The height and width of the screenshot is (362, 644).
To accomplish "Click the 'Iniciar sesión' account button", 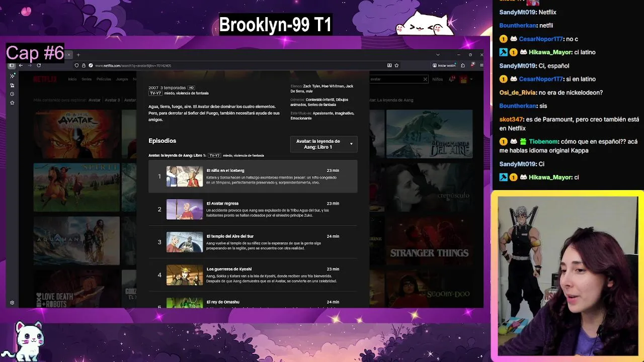I will click(x=444, y=65).
